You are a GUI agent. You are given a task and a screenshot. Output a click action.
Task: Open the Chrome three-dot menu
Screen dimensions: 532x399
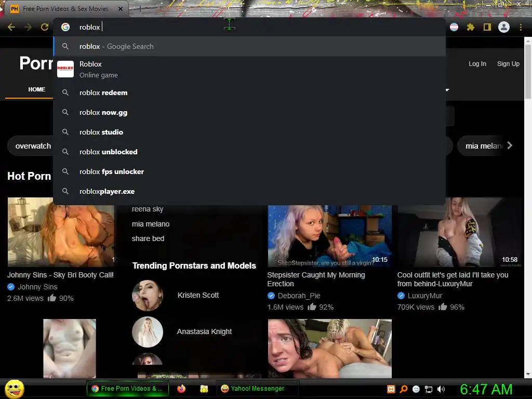[x=521, y=27]
